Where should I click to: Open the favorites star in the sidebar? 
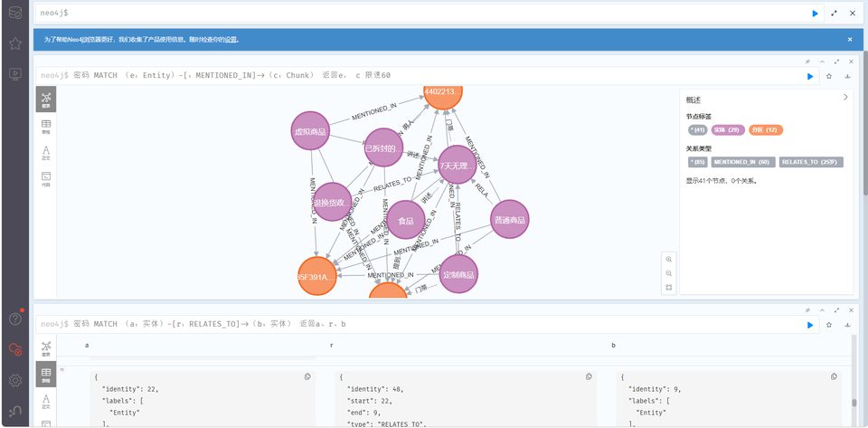point(15,43)
